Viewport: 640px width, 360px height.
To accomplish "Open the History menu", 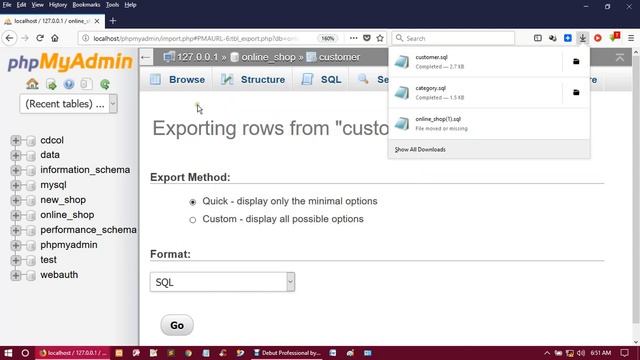I will tap(58, 5).
